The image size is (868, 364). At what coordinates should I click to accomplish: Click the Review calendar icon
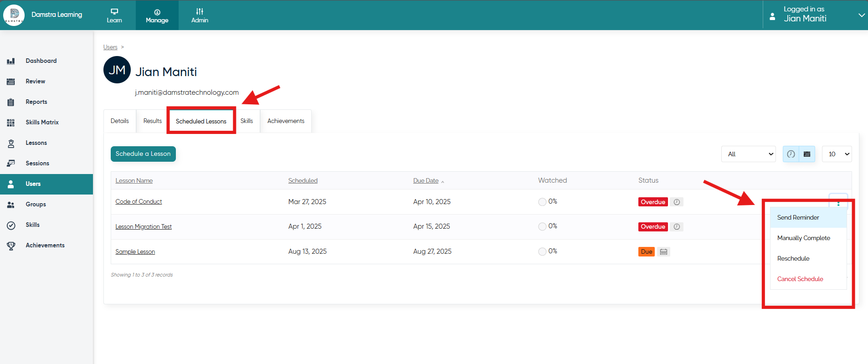pos(11,82)
